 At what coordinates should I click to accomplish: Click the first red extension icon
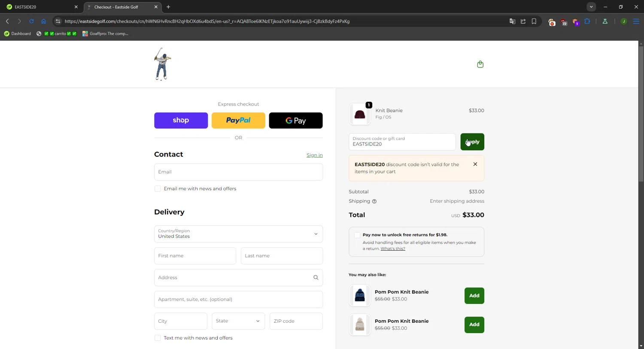(552, 22)
